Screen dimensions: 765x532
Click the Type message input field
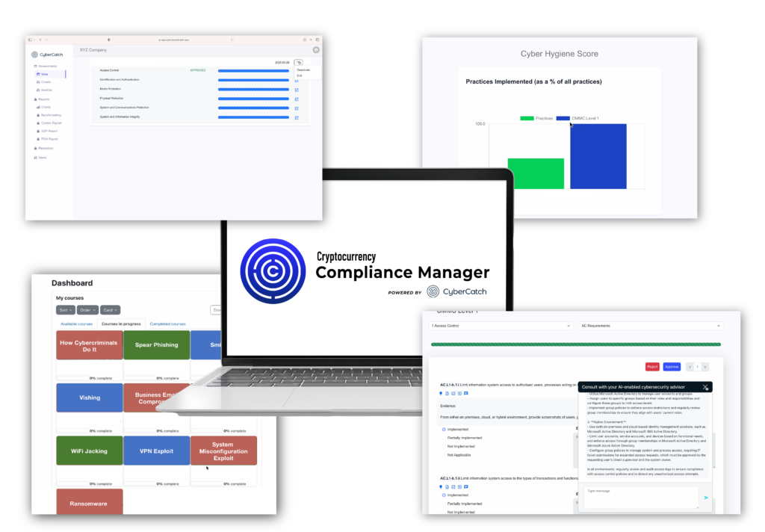(x=641, y=498)
